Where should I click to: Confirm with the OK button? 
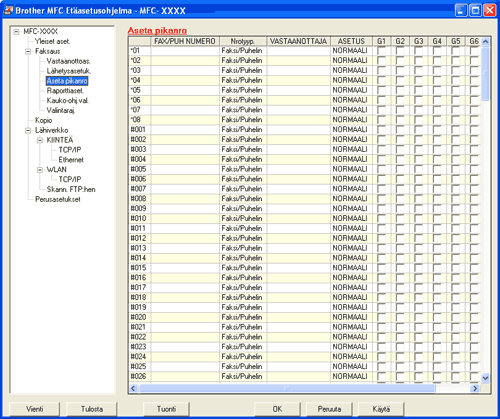[x=277, y=409]
